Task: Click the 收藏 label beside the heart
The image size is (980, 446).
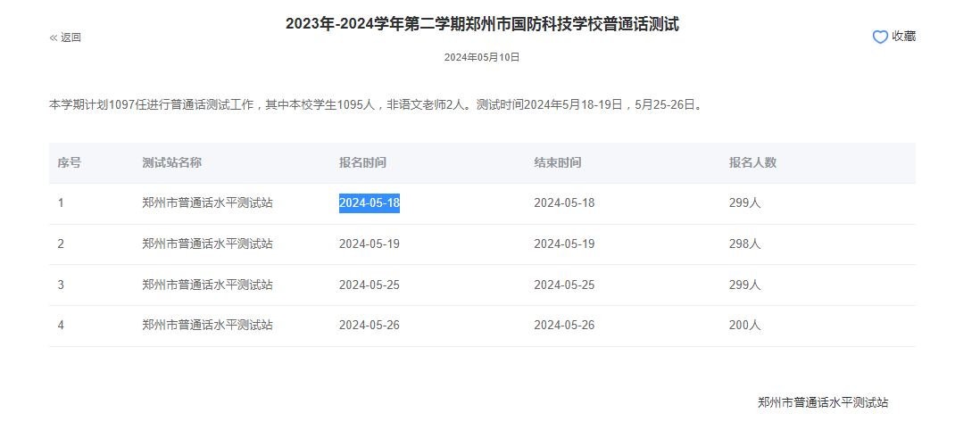Action: [x=904, y=37]
